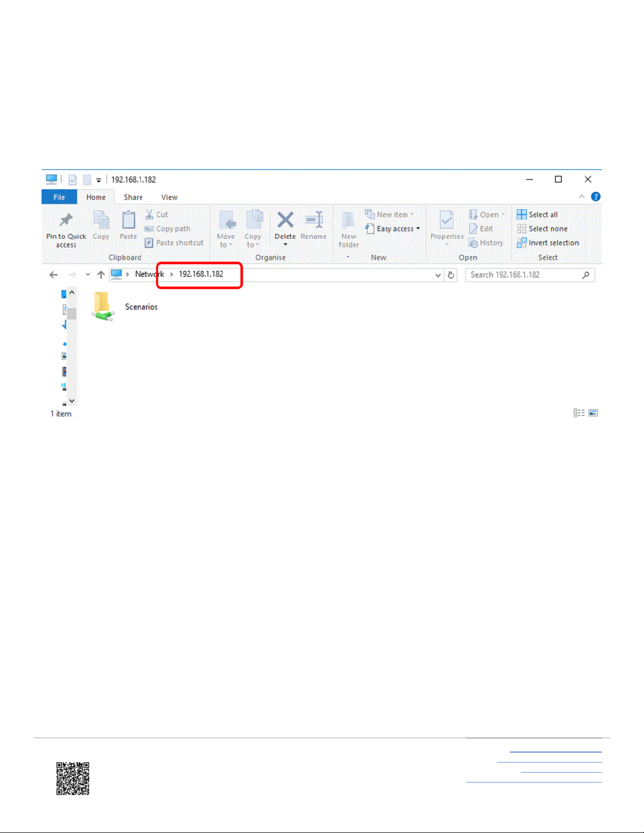Select the Cut scissors command
Image resolution: width=644 pixels, height=833 pixels.
coord(157,214)
